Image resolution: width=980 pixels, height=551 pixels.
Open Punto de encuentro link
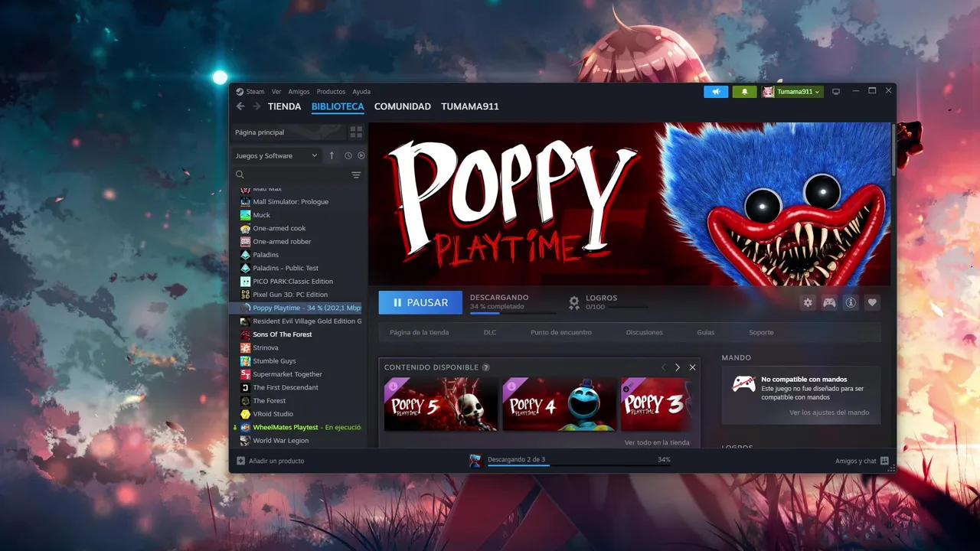click(561, 333)
